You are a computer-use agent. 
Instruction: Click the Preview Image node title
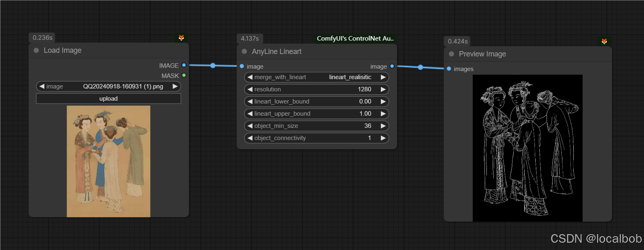point(482,54)
